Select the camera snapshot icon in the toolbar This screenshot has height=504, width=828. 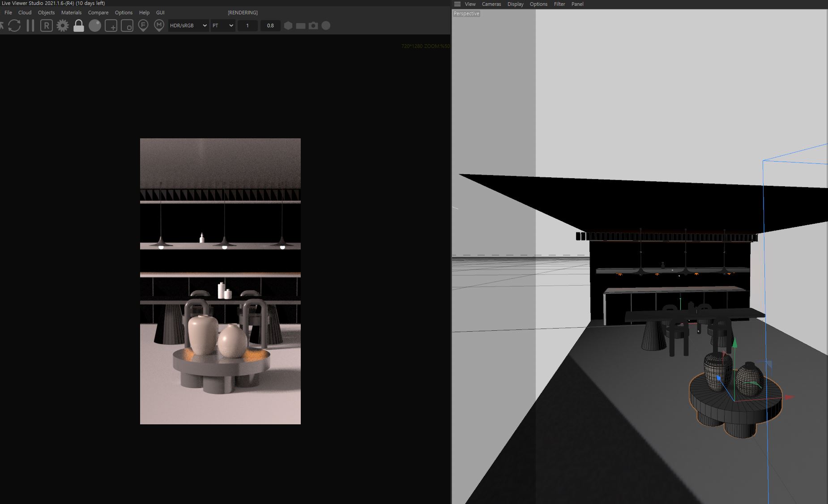[x=314, y=26]
